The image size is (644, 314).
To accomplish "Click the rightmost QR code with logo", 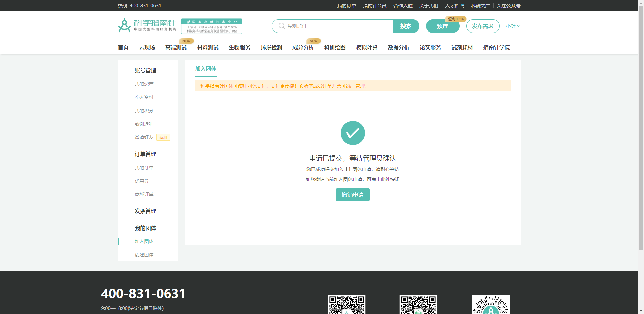I will point(491,305).
